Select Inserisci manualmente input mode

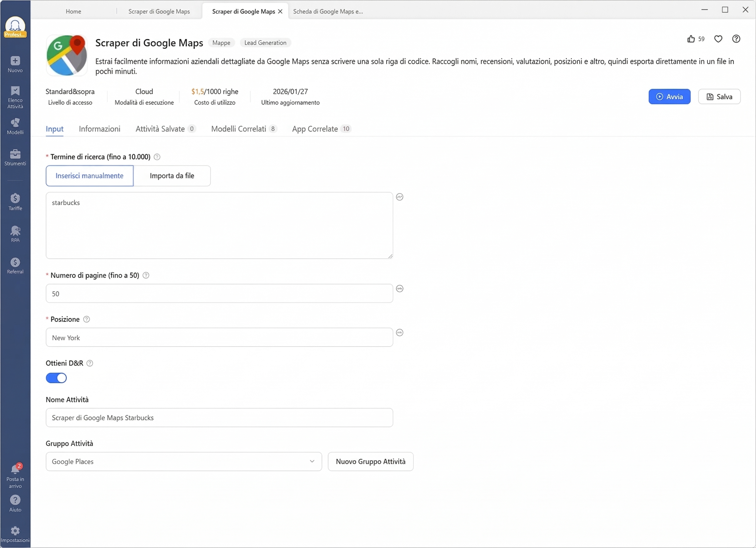(89, 176)
